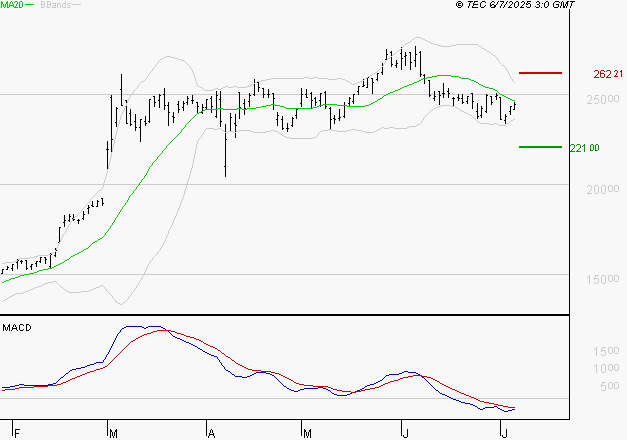Click the MA20 legend label
627x440 pixels.
click(12, 5)
